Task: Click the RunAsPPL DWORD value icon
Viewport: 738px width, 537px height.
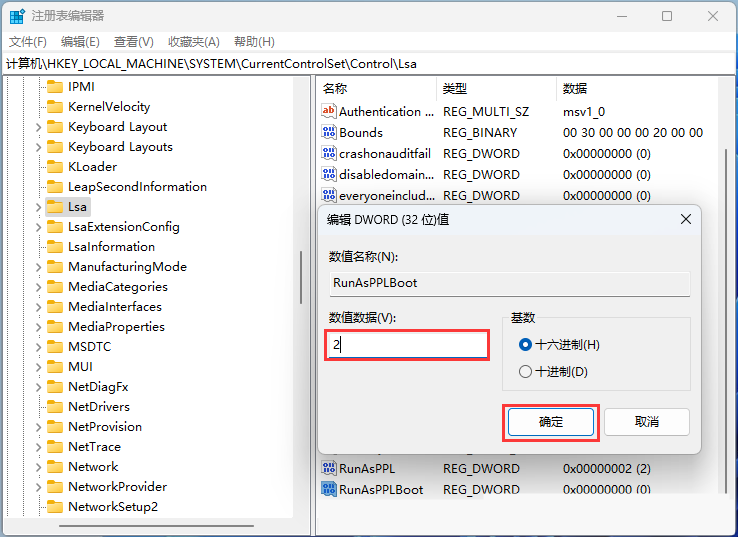Action: tap(329, 468)
